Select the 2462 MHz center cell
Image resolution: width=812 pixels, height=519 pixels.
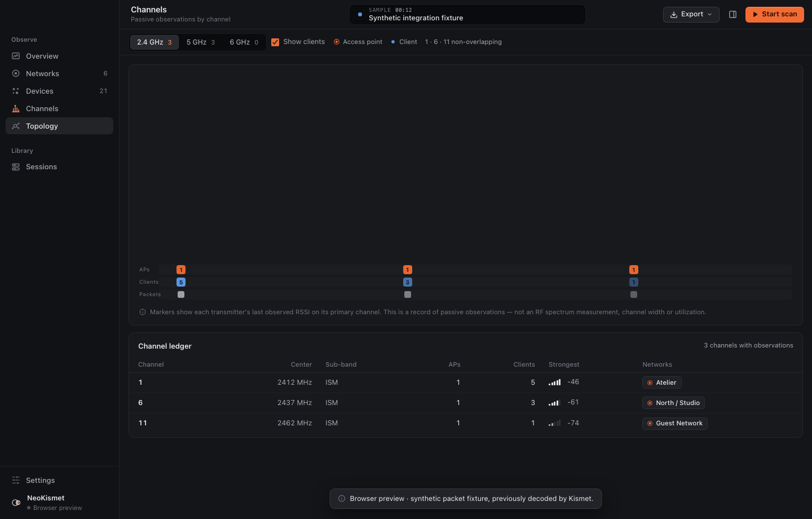click(294, 423)
